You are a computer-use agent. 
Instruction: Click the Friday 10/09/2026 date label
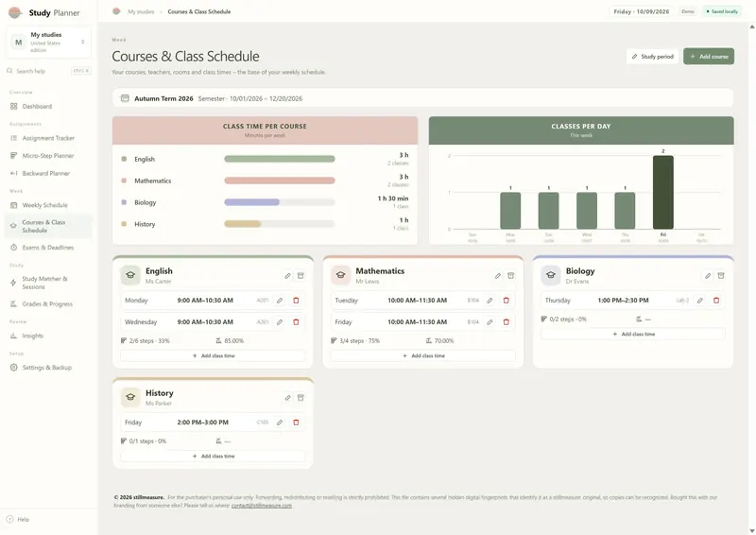[642, 11]
